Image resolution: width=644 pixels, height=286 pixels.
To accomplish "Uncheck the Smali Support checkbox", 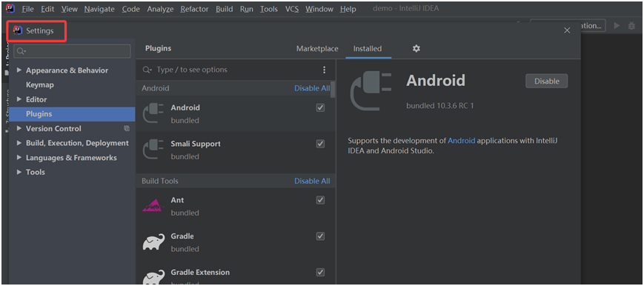I will tap(320, 144).
